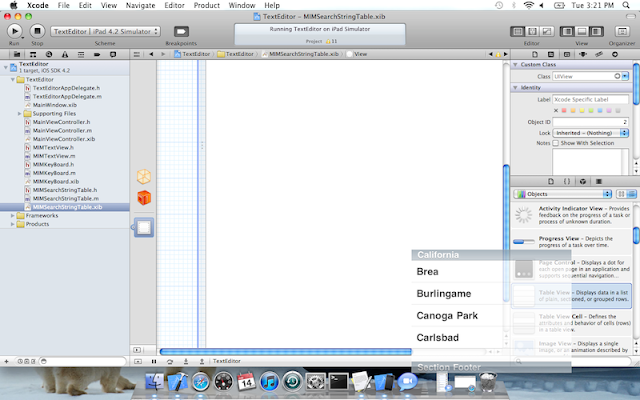Screen dimensions: 640x400
Task: Open the Object library
Action: pyautogui.click(x=583, y=181)
